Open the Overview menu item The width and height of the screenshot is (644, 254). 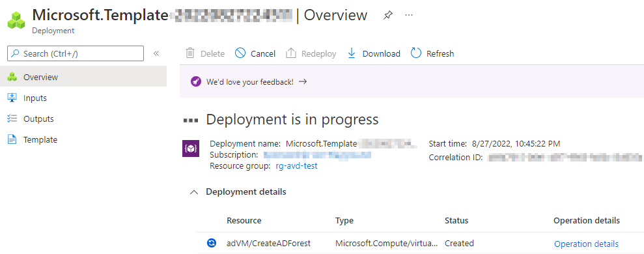click(83, 77)
